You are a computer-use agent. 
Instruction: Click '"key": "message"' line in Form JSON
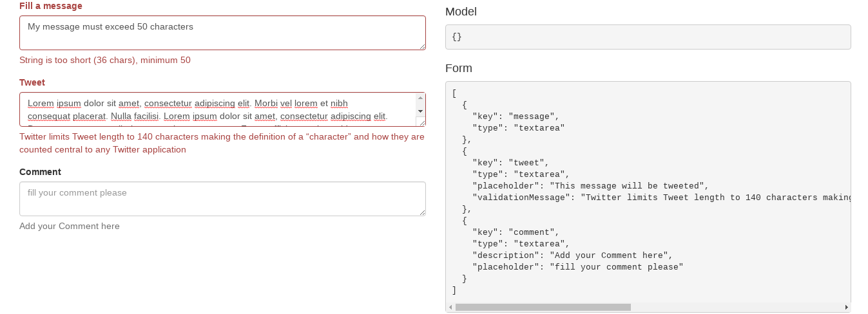coord(516,116)
